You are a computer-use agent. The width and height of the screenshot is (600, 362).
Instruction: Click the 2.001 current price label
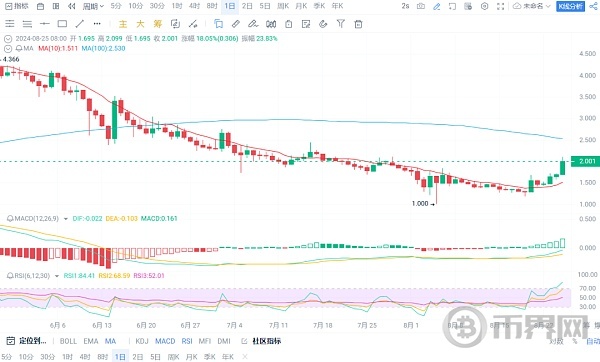pos(585,161)
